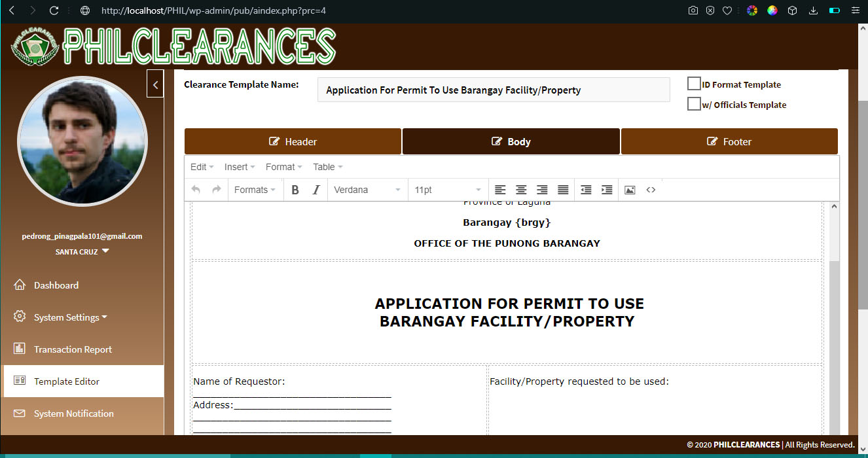This screenshot has width=868, height=458.
Task: Click the decrease indent icon
Action: pos(586,190)
